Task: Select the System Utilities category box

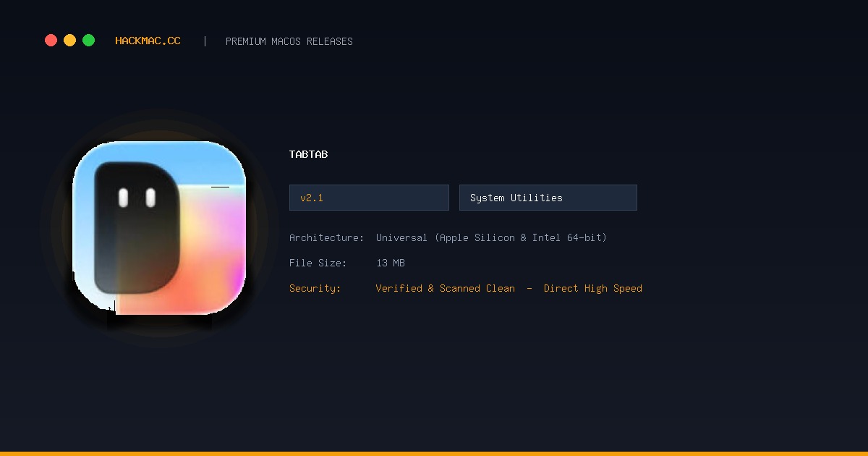Action: (548, 198)
